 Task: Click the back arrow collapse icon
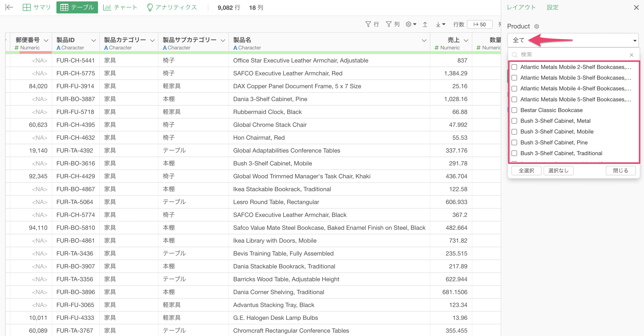[x=9, y=7]
